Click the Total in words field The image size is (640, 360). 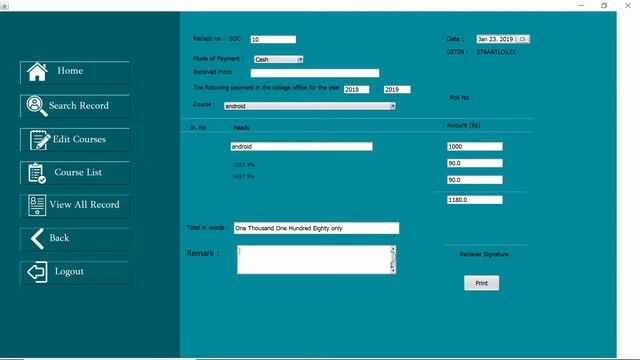pos(316,228)
